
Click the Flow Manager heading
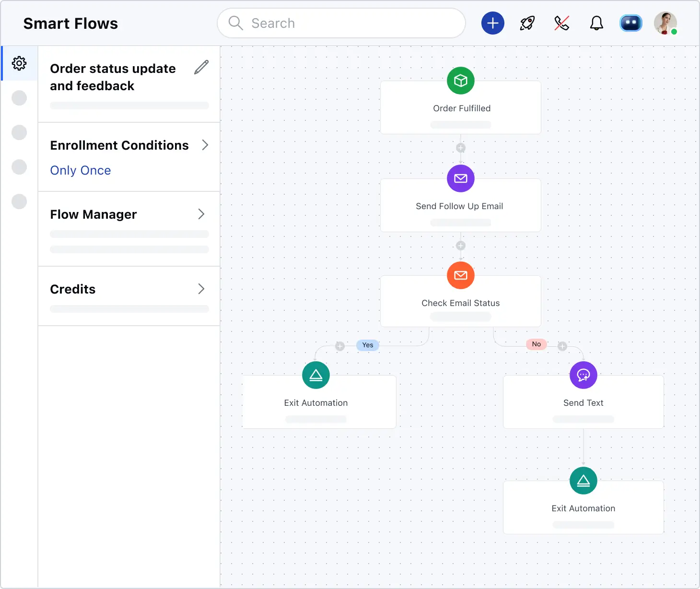click(93, 214)
